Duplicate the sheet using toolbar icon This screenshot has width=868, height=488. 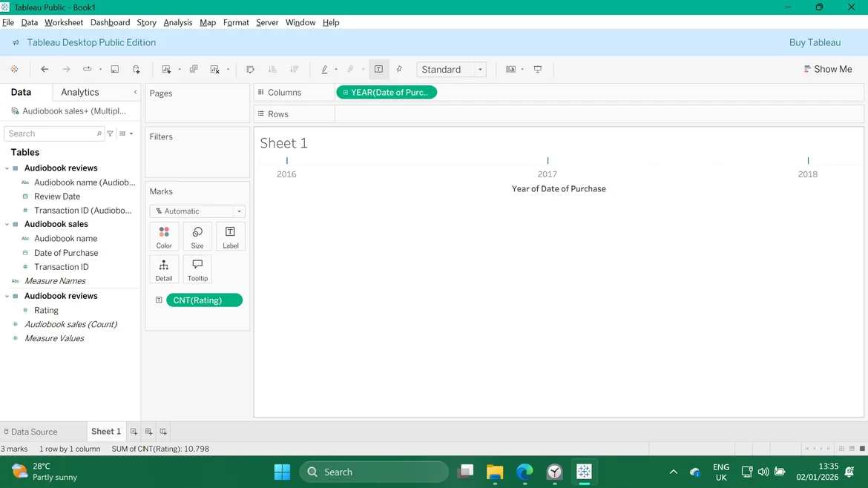pos(194,69)
